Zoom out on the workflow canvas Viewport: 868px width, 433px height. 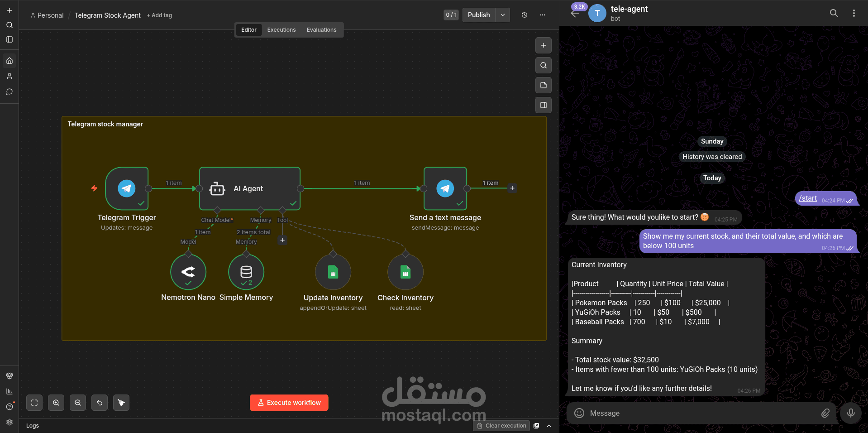point(78,403)
